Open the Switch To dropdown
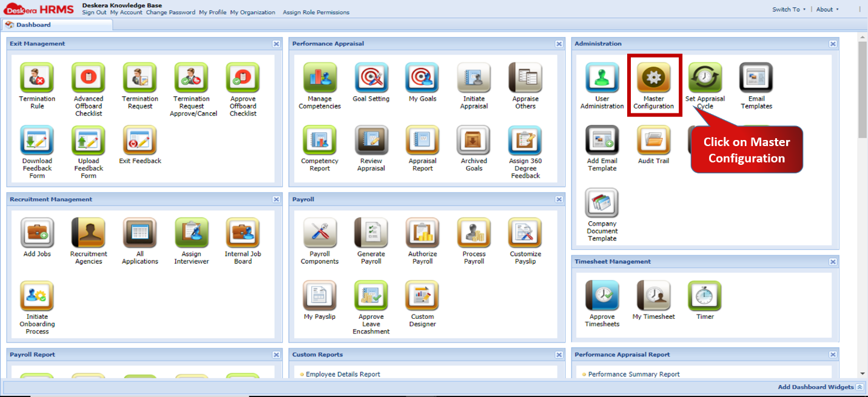The height and width of the screenshot is (397, 868). point(788,9)
